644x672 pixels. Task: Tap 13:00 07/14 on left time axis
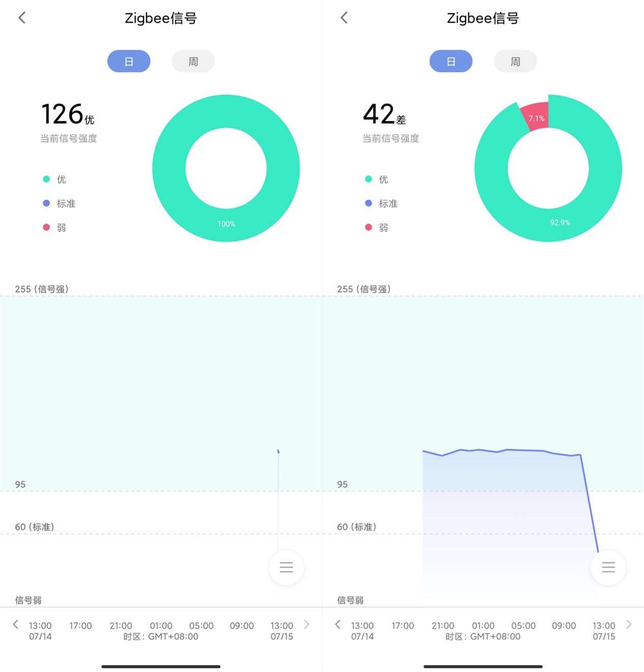click(40, 631)
